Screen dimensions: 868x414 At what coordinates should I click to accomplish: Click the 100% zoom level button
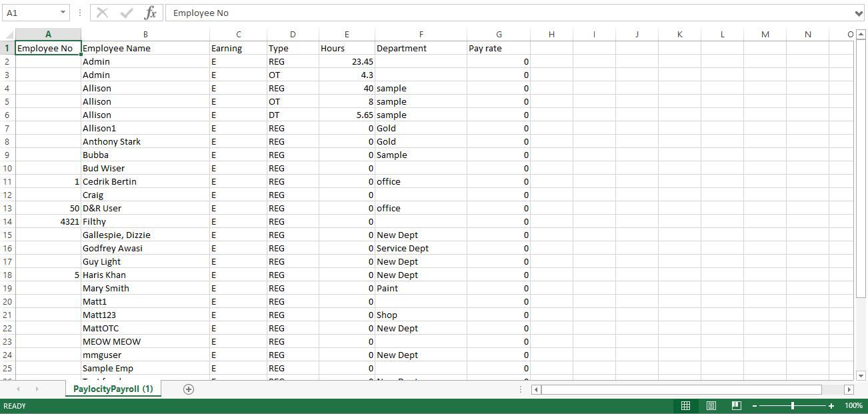[x=853, y=406]
